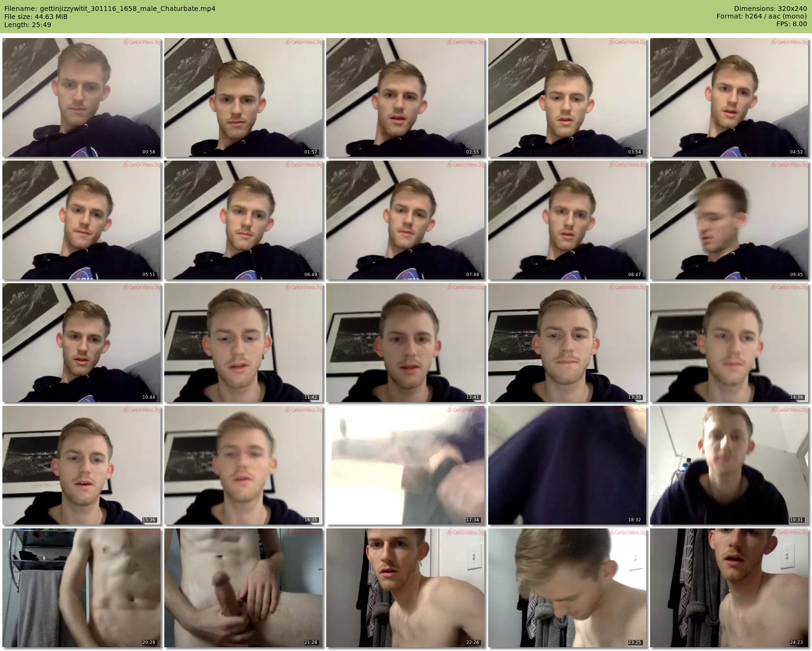Click the thumbnail marked 06:49
812x651 pixels.
click(244, 220)
